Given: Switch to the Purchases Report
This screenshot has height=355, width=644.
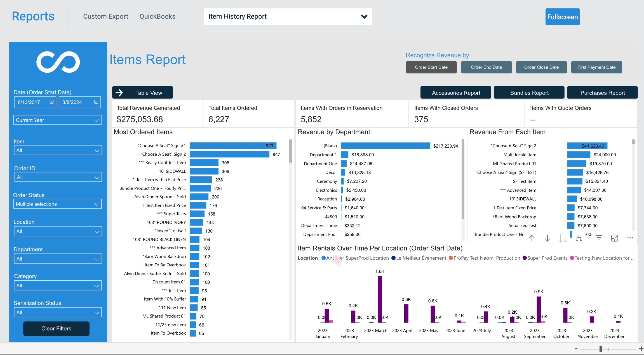Looking at the screenshot, I should coord(602,93).
